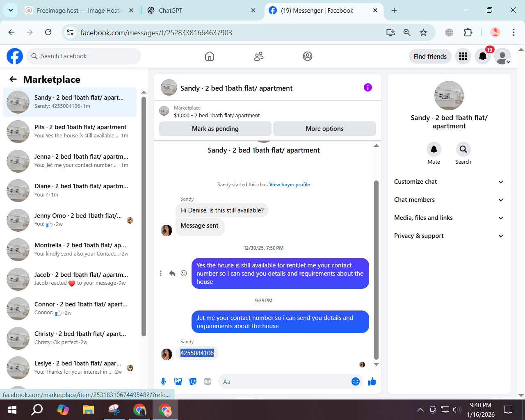Image resolution: width=525 pixels, height=420 pixels.
Task: Bookmark this page with star icon
Action: point(424,32)
